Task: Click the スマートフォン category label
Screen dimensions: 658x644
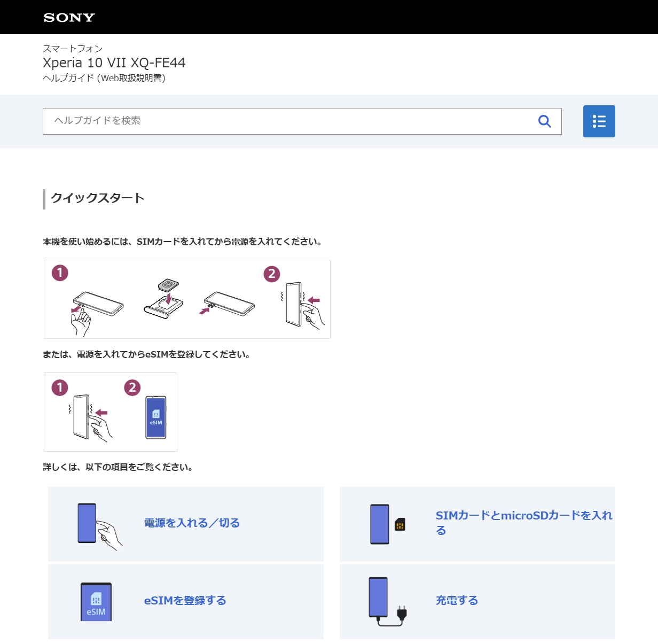Action: click(73, 49)
